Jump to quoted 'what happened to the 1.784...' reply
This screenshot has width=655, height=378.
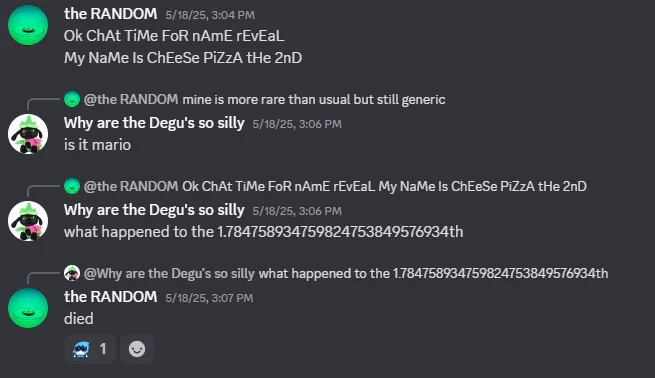tap(433, 273)
